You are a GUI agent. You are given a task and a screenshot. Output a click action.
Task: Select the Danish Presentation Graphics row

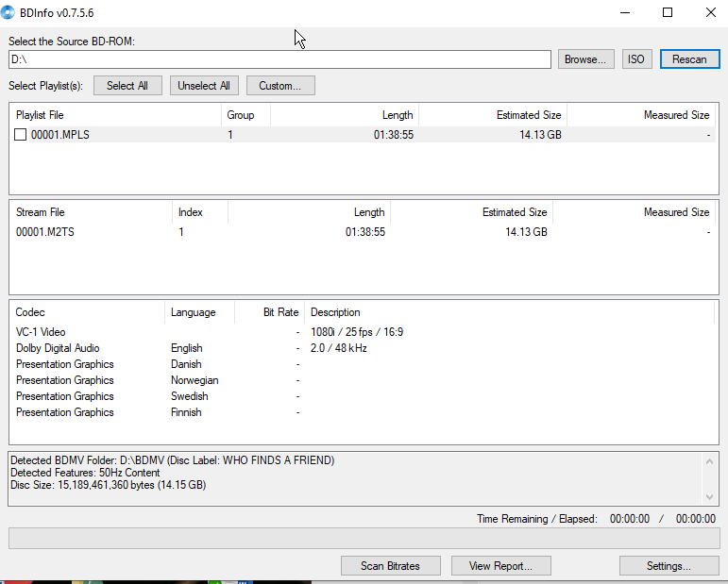[364, 364]
